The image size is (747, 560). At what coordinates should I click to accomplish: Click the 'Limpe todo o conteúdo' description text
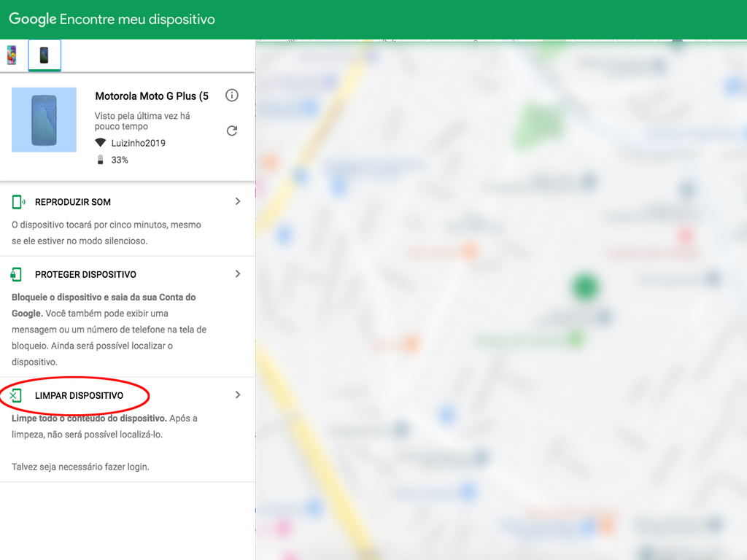104,426
